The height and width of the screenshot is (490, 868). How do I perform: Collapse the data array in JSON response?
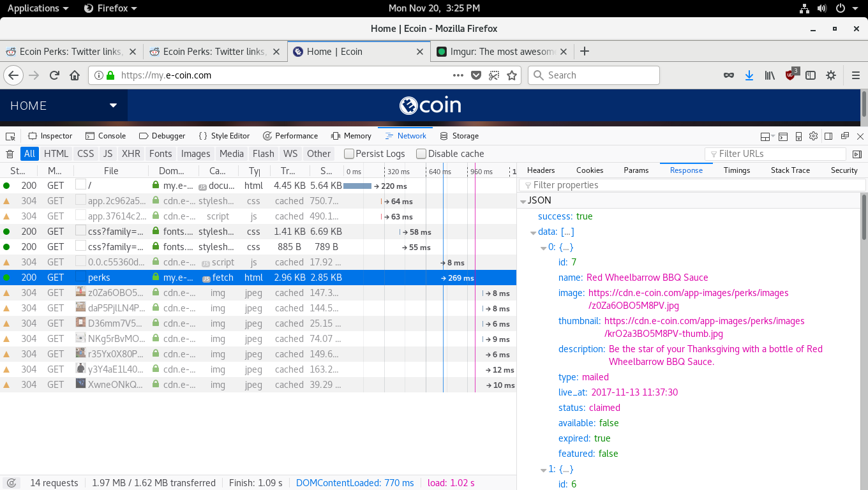(532, 232)
